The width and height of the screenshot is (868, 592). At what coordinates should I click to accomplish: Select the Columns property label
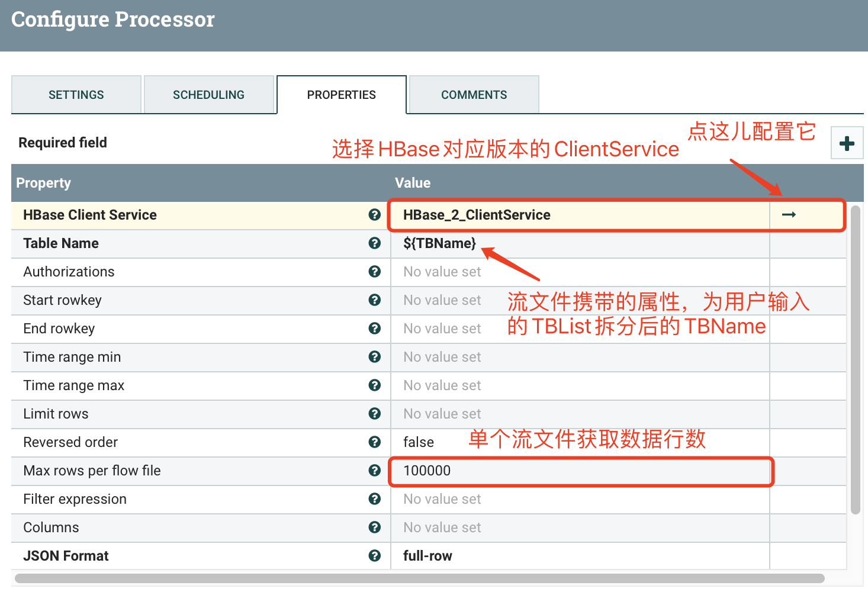point(51,527)
